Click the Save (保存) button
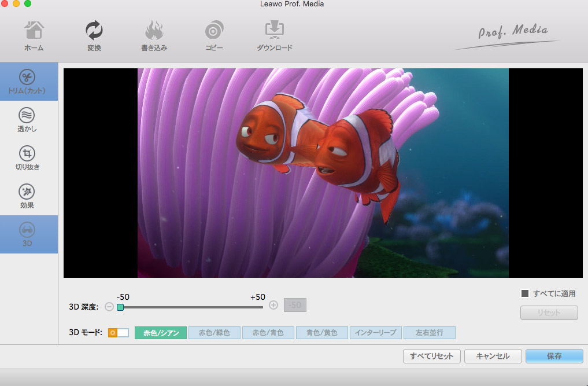 [x=554, y=356]
